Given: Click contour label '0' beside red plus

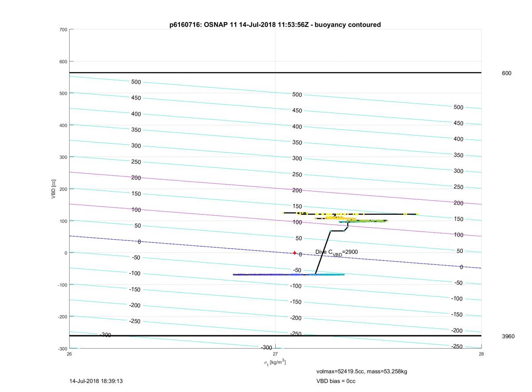Looking at the screenshot, I should pyautogui.click(x=300, y=254).
